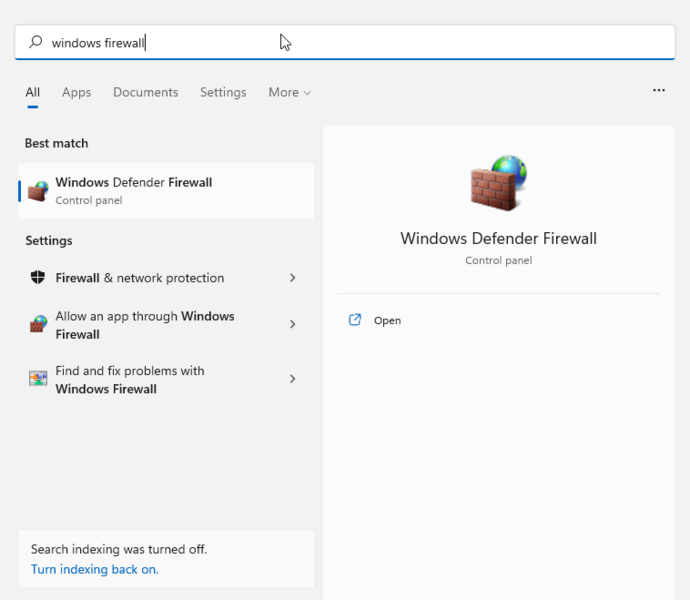Click the search magnifier icon
Screen dimensions: 690x600
coord(35,42)
